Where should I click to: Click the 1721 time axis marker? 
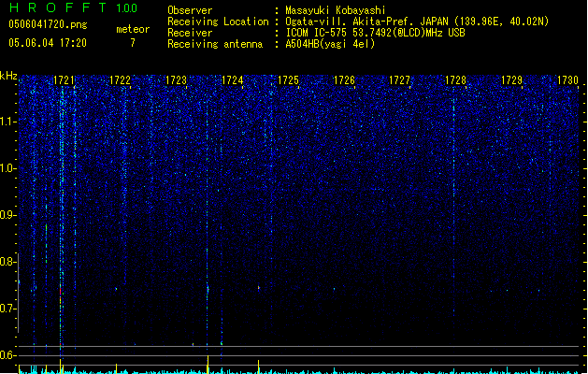tap(64, 80)
